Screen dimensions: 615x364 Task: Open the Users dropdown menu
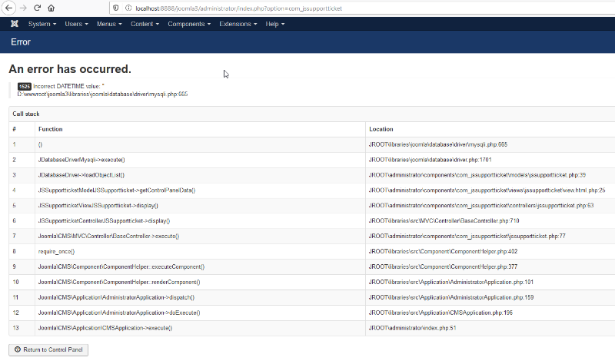click(x=76, y=24)
